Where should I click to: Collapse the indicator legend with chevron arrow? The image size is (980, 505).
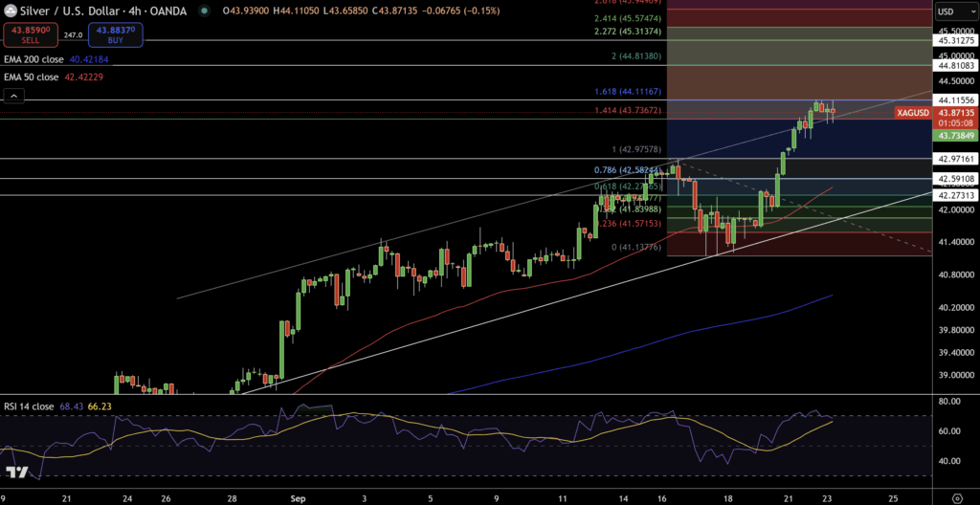13,96
